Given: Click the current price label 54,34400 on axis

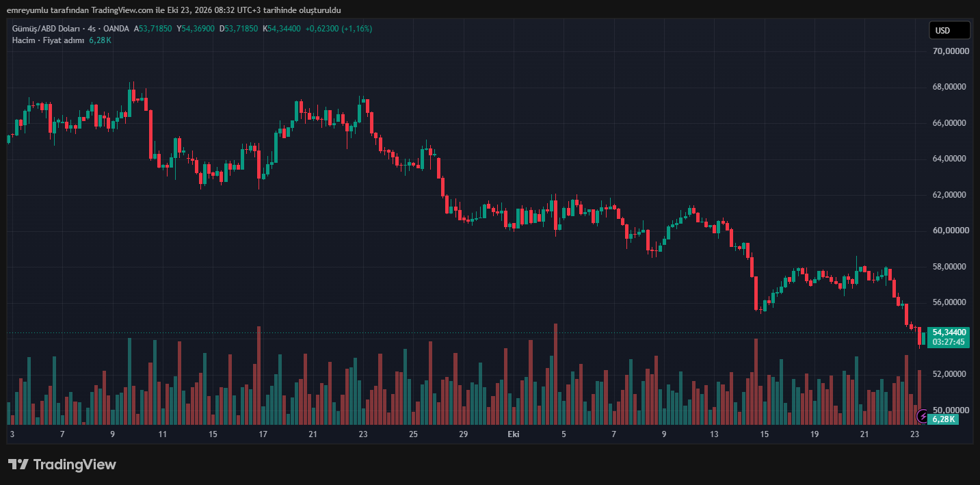Looking at the screenshot, I should [949, 332].
